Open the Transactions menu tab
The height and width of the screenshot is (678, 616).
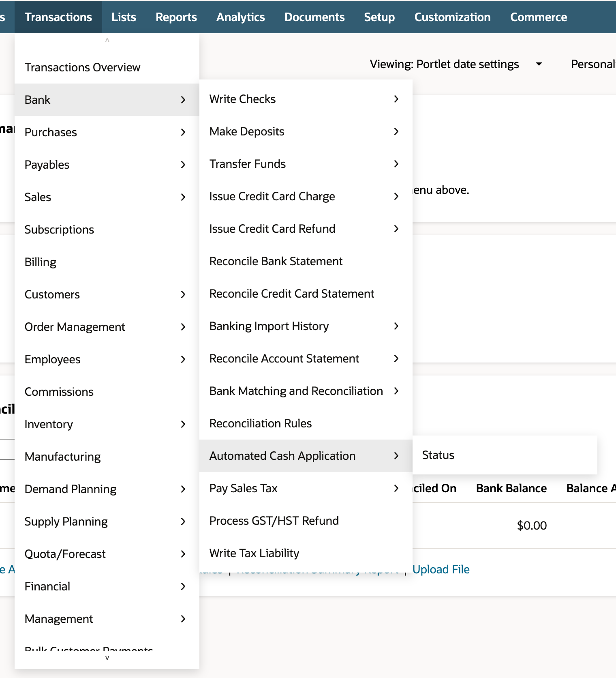tap(58, 17)
